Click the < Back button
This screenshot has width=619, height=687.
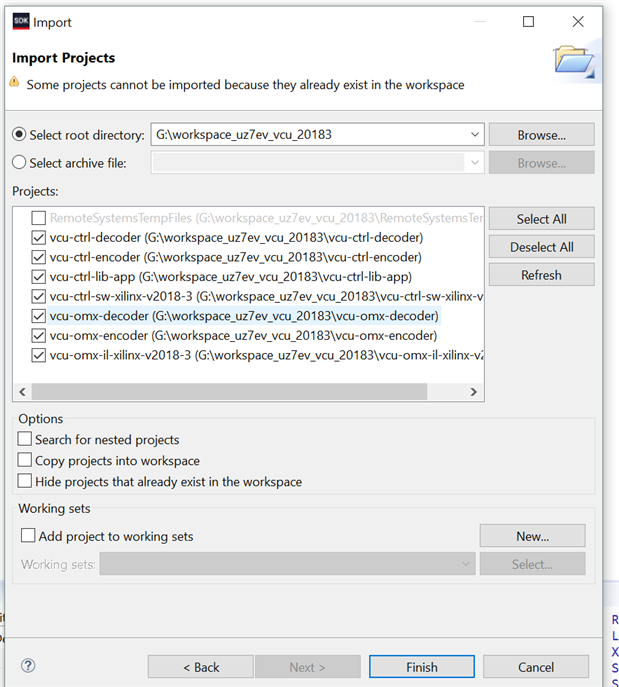click(201, 667)
